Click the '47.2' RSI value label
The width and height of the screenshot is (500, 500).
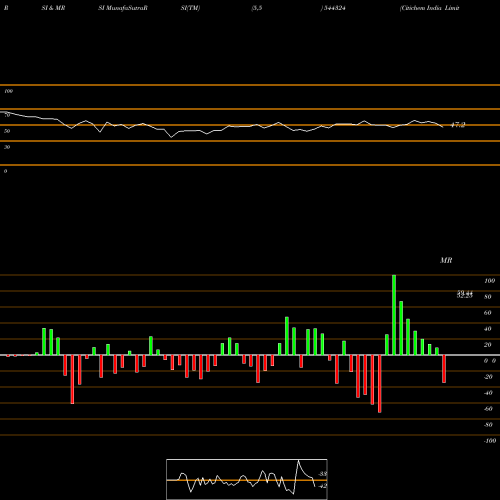pos(458,125)
